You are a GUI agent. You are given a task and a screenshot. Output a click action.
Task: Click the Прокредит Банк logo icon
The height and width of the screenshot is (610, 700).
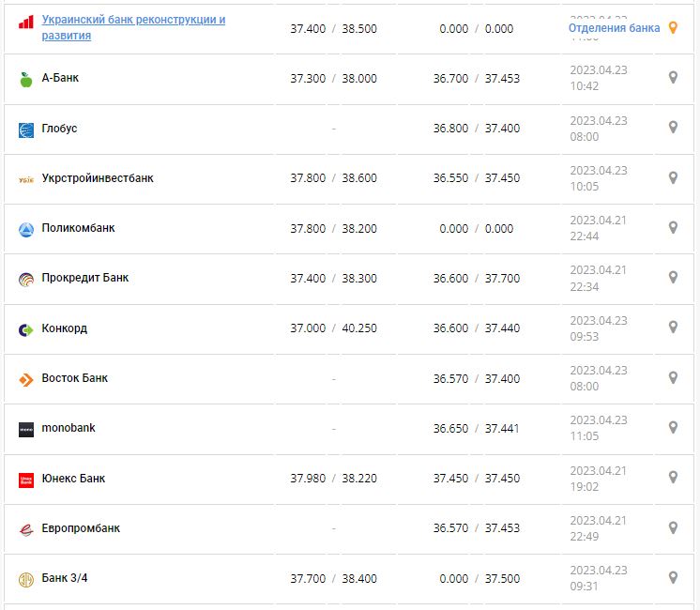coord(26,279)
